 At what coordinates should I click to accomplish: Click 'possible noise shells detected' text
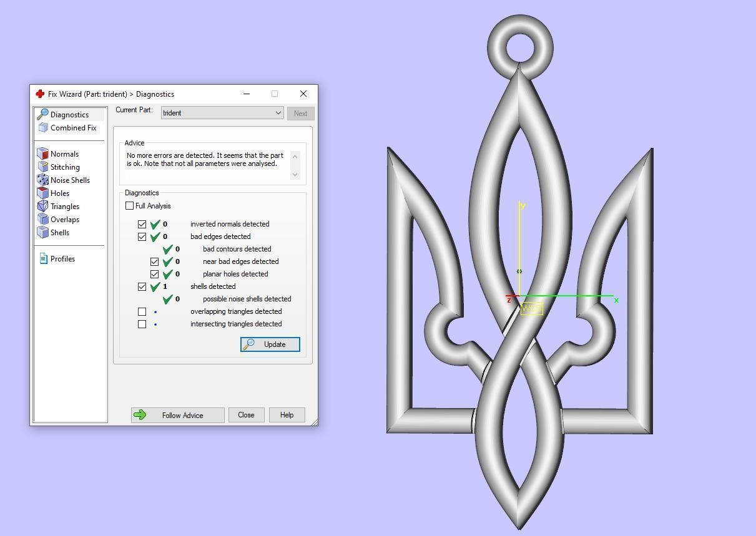pos(247,299)
